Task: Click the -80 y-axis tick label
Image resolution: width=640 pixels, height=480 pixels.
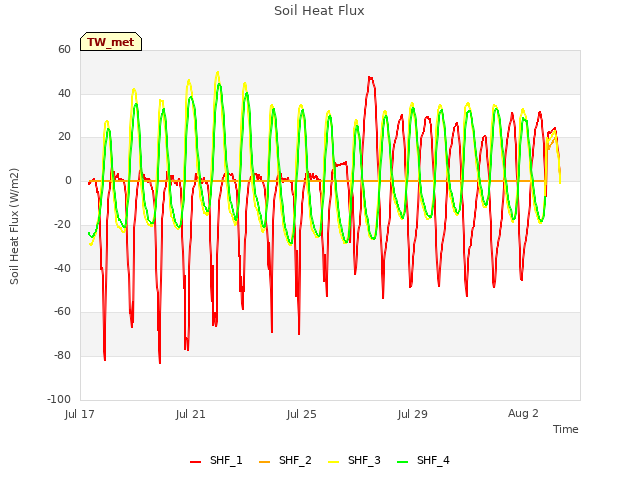Action: pos(62,356)
